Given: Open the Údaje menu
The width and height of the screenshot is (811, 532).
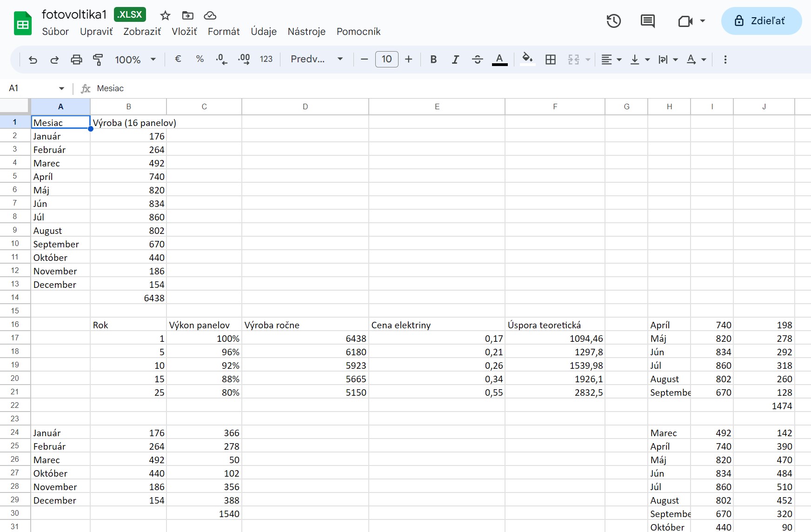Looking at the screenshot, I should coord(264,32).
